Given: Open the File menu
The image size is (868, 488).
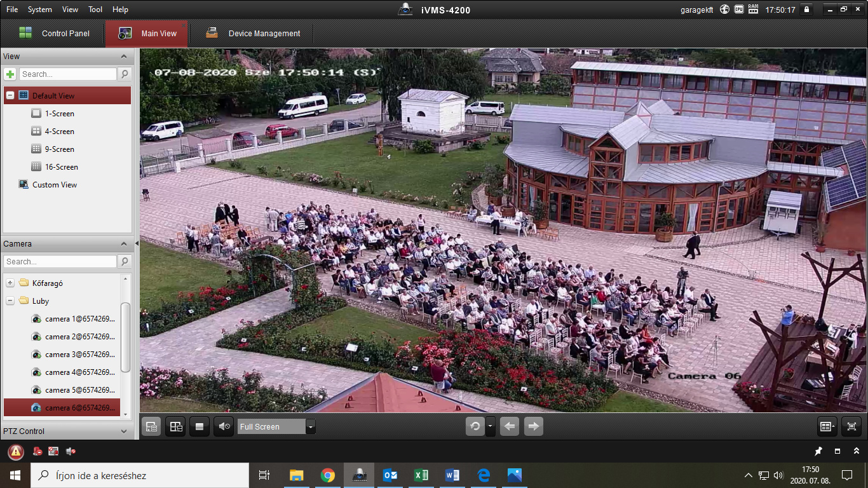Looking at the screenshot, I should pos(12,10).
